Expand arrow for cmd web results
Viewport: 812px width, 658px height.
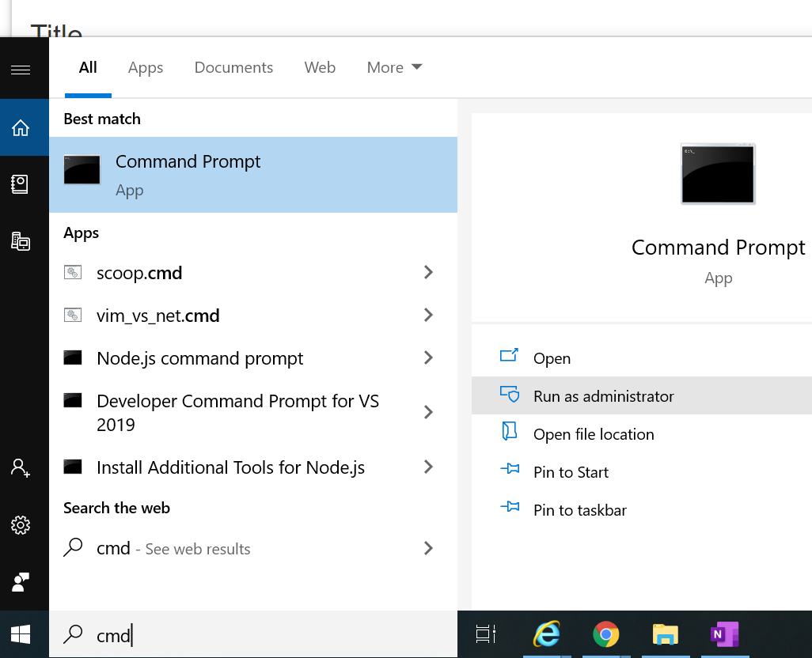coord(428,548)
